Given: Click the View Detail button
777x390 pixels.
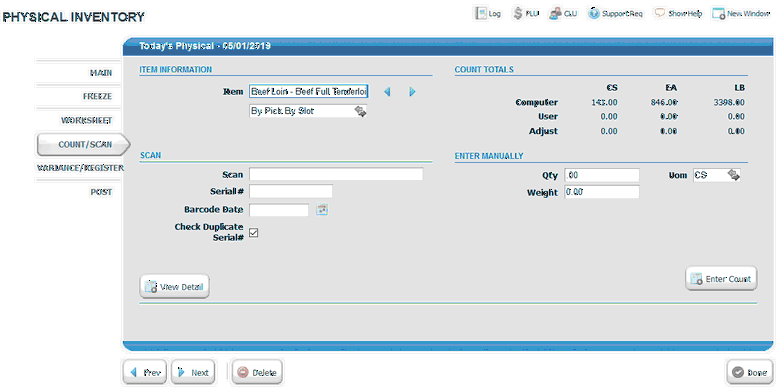Looking at the screenshot, I should click(174, 286).
